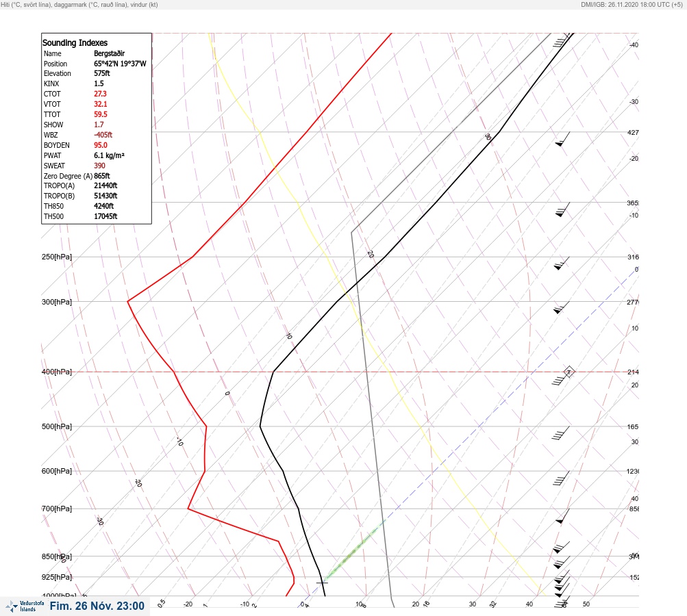Click the 'Fim. 26 Nóv. 23:00' timestamp
Viewport: 687px width, 616px height.
pyautogui.click(x=97, y=606)
